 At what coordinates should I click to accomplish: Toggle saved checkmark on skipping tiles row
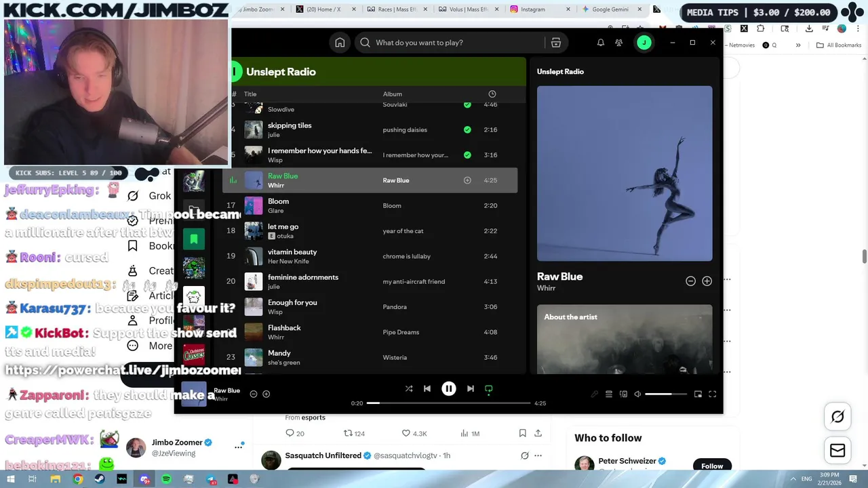[467, 129]
